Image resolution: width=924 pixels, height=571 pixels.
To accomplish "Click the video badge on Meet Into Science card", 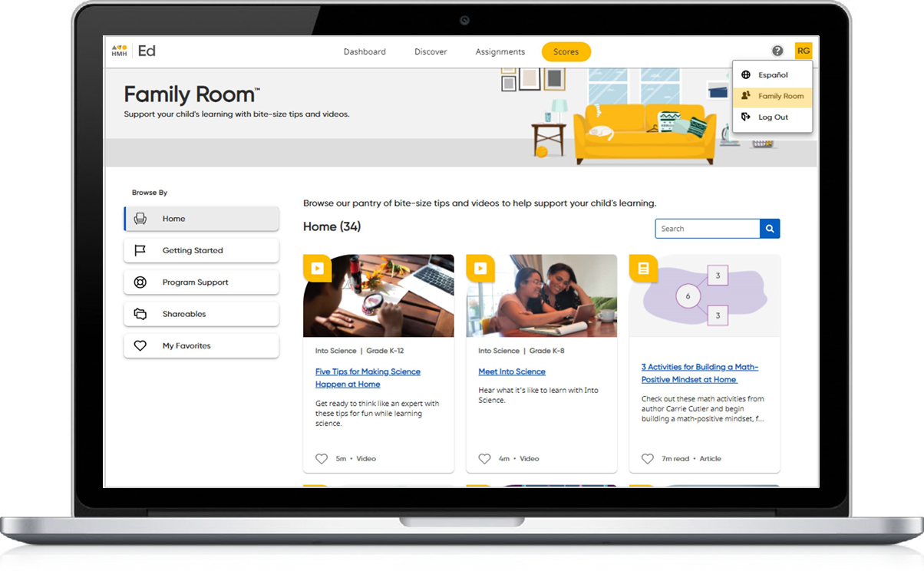I will coord(480,269).
